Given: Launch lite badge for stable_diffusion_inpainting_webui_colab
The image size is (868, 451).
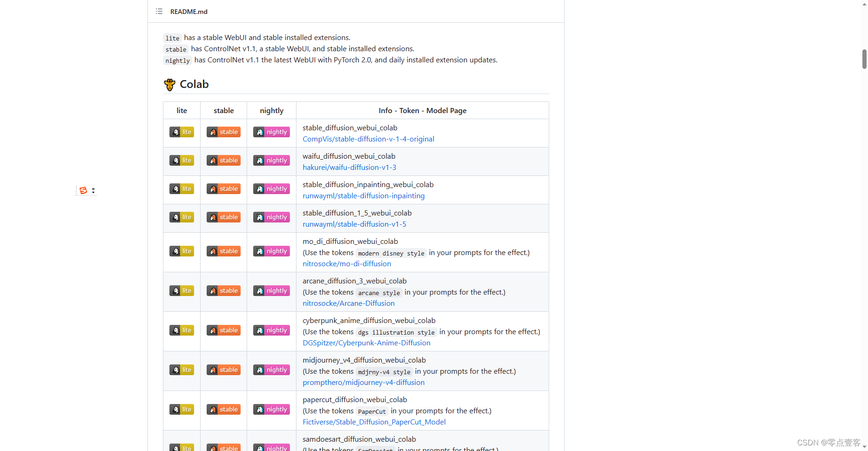Looking at the screenshot, I should pos(182,189).
